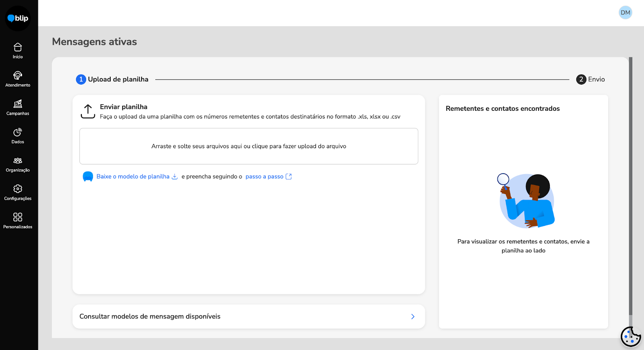Click the Mensagens ativas page heading
Screen dimensions: 644x350
[95, 41]
